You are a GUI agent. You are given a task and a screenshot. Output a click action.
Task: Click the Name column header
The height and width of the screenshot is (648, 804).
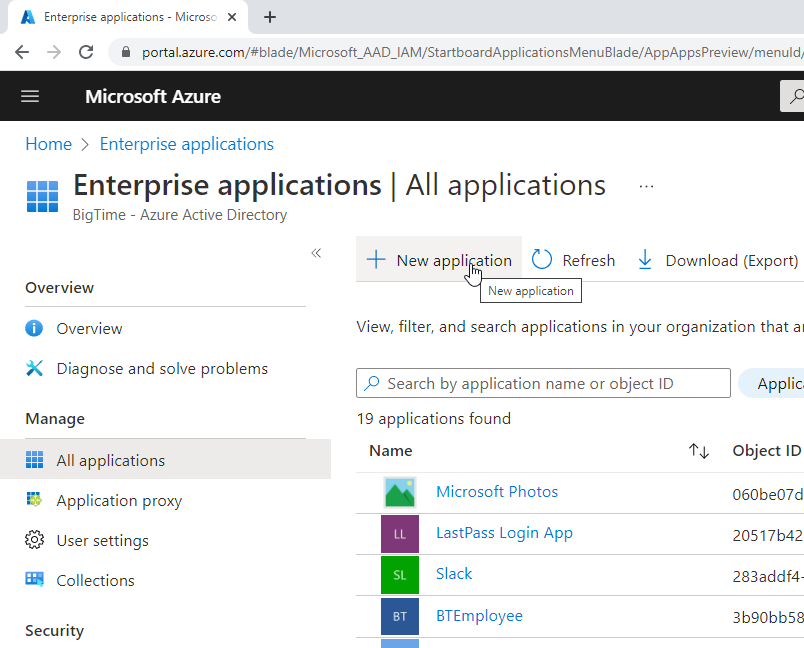pos(391,451)
